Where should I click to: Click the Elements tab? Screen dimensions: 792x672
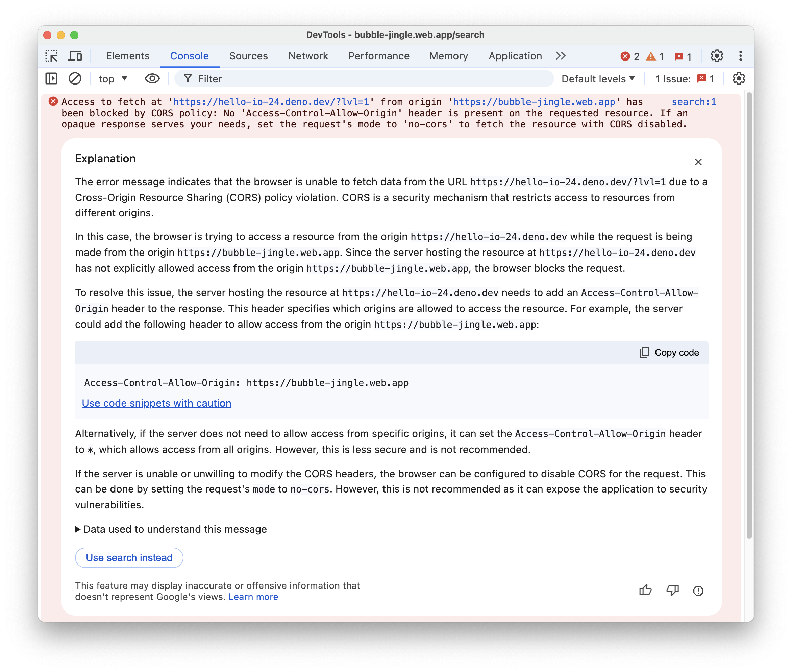point(127,56)
